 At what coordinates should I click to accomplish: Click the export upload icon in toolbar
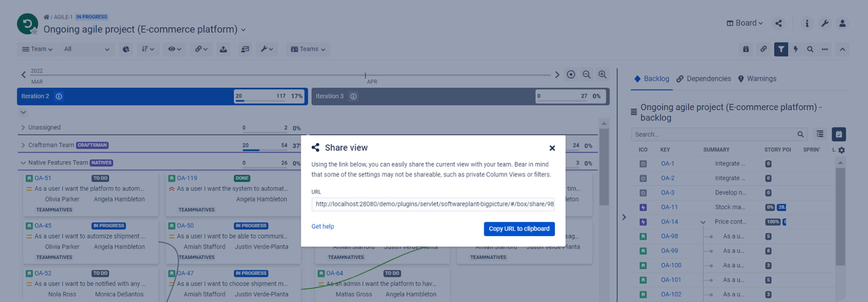(x=223, y=49)
